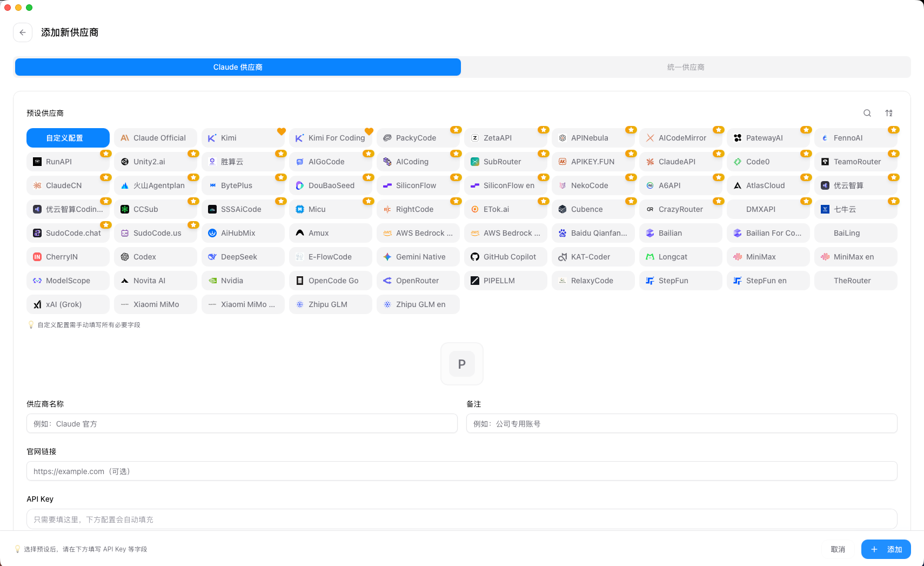Focus the 供应商名称 input field
This screenshot has width=924, height=566.
click(x=242, y=423)
